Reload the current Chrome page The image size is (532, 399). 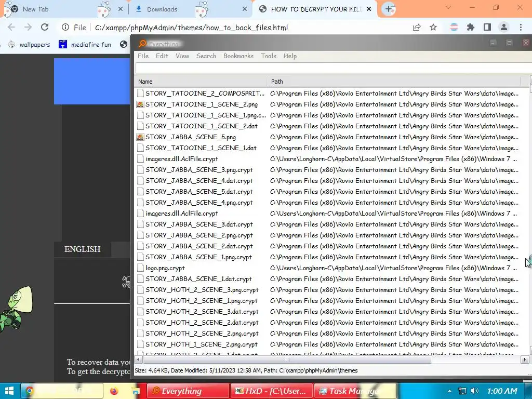coord(45,27)
